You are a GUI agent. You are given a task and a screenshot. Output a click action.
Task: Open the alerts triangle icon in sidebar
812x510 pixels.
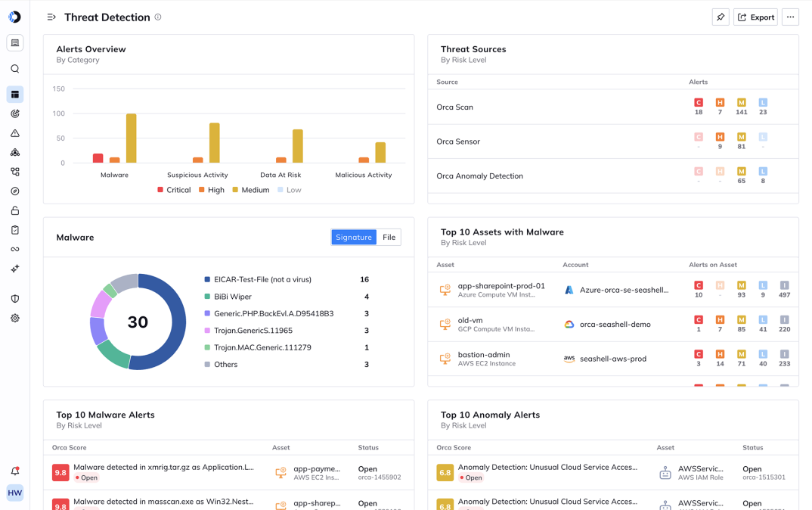(15, 133)
